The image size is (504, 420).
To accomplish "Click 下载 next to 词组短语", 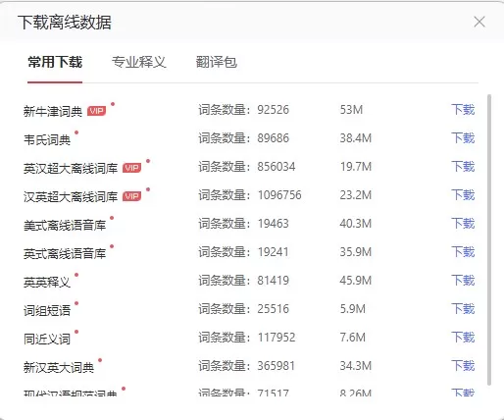I will coord(463,309).
